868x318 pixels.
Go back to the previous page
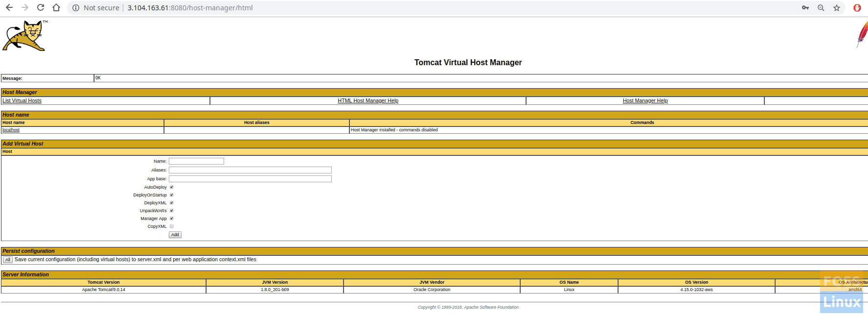click(9, 8)
